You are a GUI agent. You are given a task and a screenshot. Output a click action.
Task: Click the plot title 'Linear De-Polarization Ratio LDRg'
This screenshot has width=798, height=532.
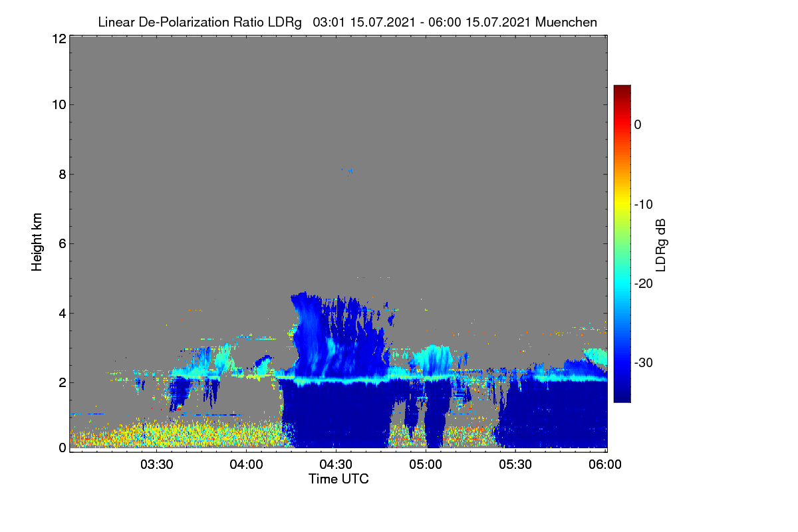[199, 23]
